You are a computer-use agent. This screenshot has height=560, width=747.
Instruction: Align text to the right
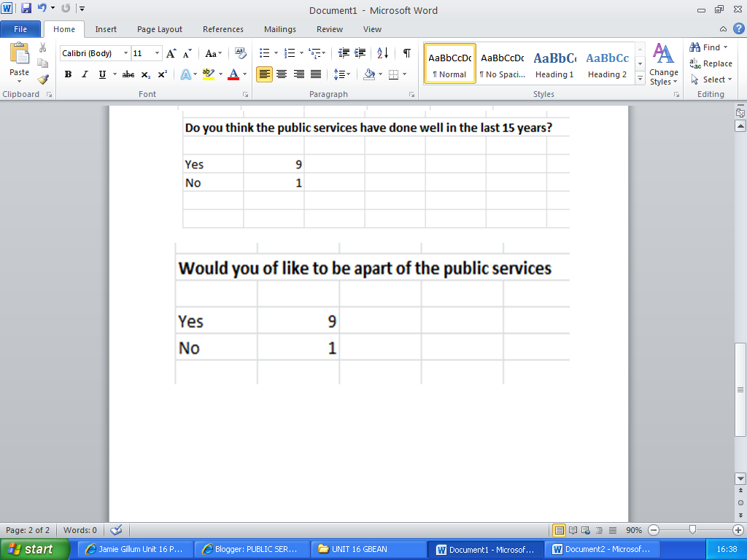tap(298, 74)
